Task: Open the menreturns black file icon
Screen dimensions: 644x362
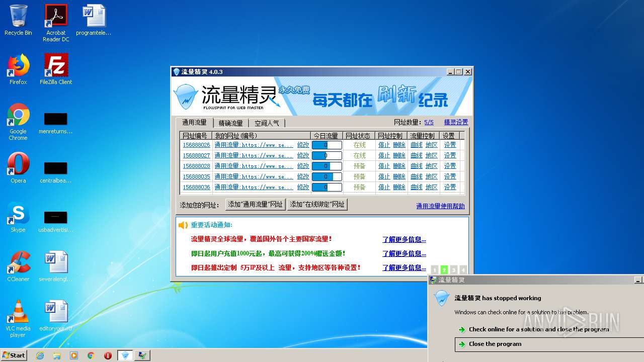Action: click(x=56, y=123)
